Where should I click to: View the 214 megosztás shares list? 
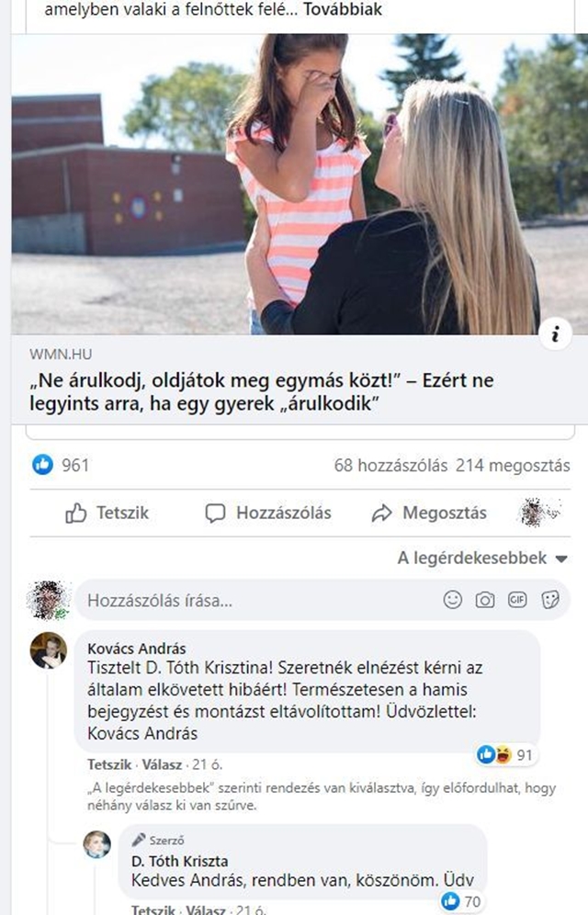pyautogui.click(x=512, y=465)
